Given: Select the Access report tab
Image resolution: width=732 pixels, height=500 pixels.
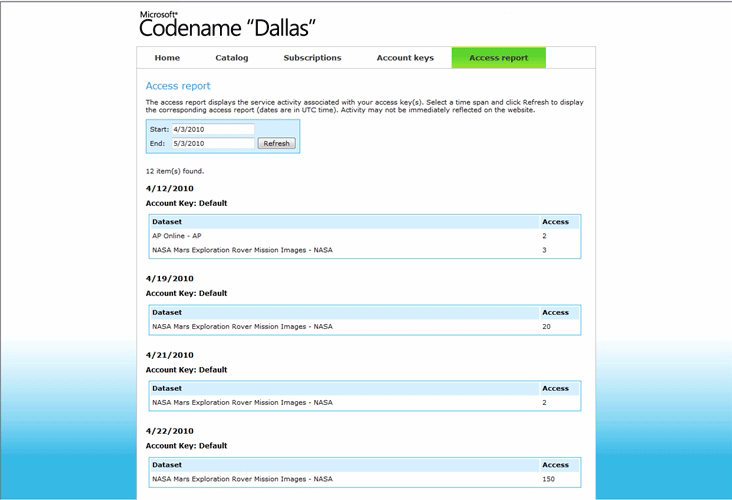Looking at the screenshot, I should pyautogui.click(x=499, y=58).
